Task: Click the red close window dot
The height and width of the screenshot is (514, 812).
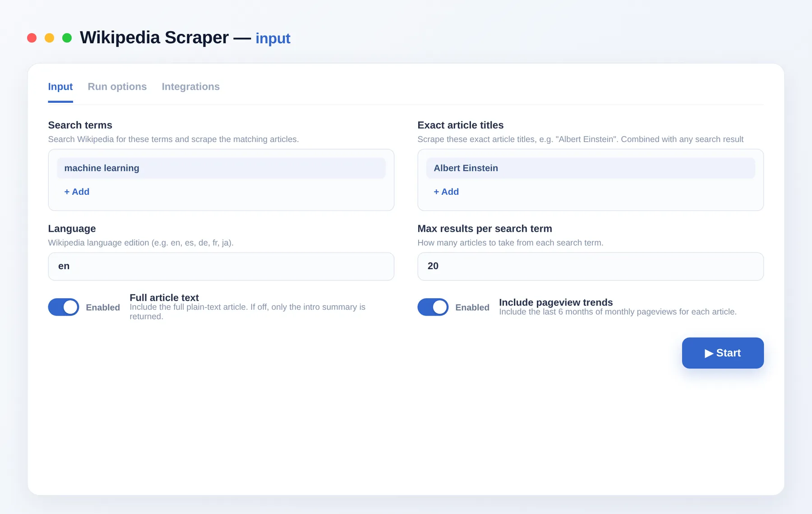Action: (32, 38)
